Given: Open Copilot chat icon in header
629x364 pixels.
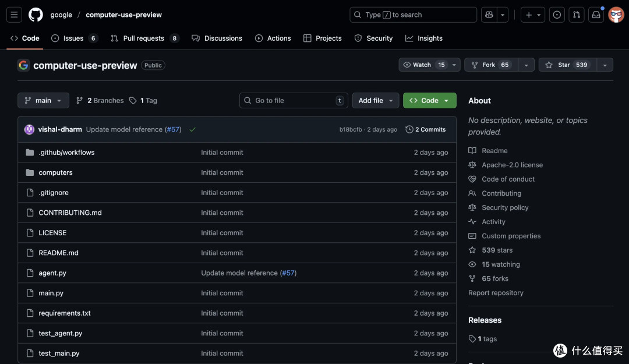Looking at the screenshot, I should 489,15.
